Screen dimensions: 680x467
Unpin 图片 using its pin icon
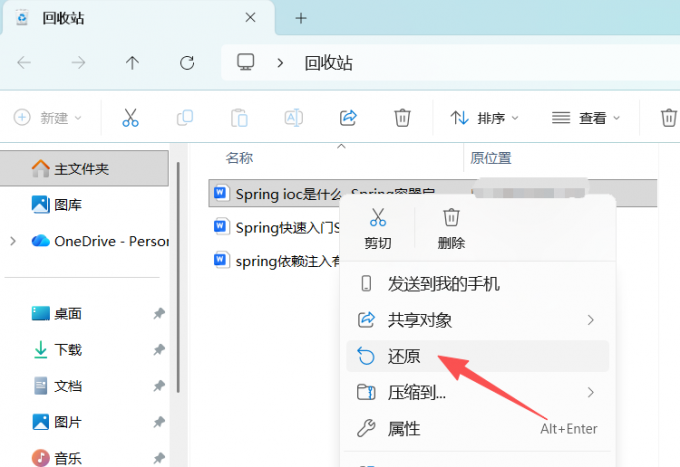pyautogui.click(x=159, y=422)
